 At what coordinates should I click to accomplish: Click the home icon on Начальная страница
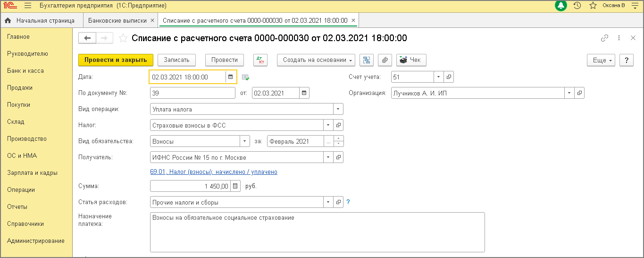8,20
